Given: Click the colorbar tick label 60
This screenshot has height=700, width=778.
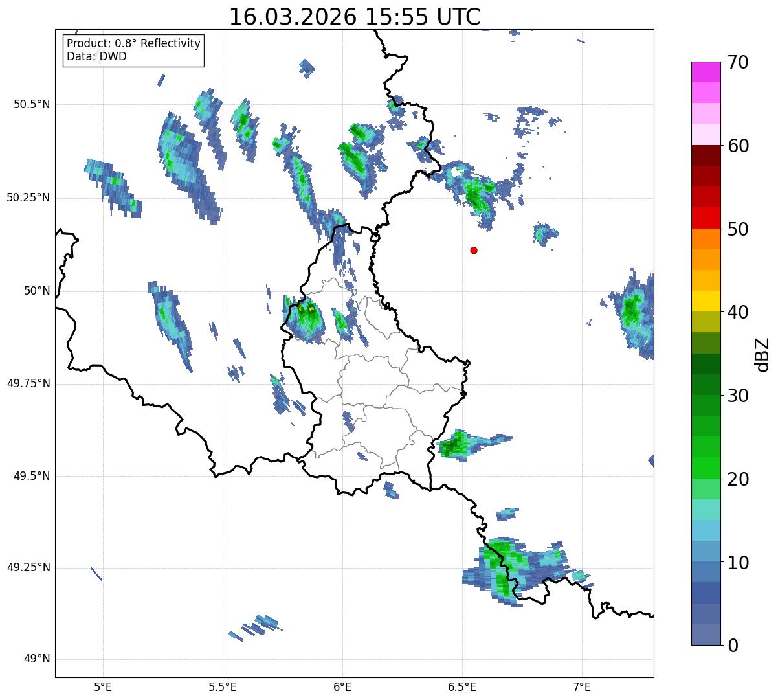Looking at the screenshot, I should pos(739,146).
